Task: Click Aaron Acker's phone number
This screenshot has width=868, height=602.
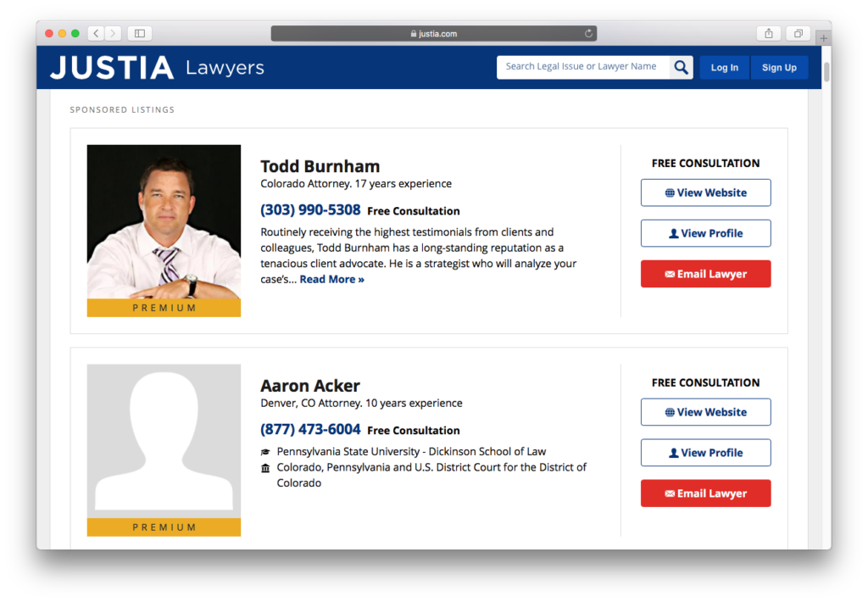Action: click(x=310, y=429)
